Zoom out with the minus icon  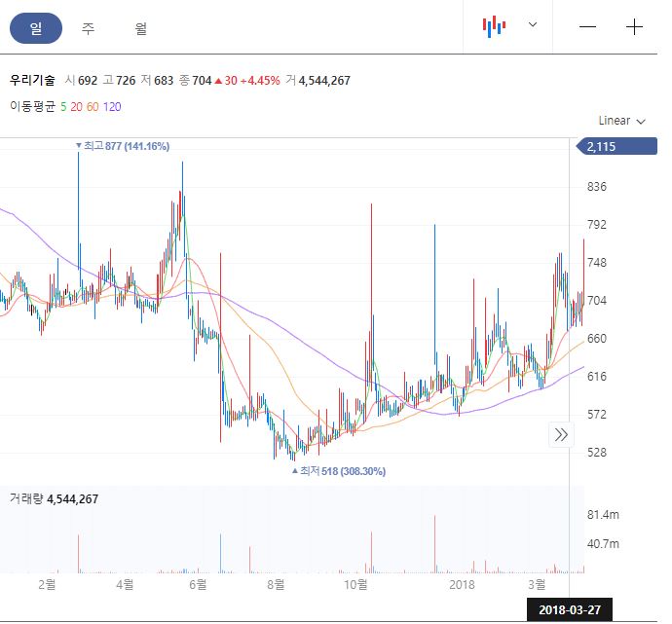pos(587,27)
